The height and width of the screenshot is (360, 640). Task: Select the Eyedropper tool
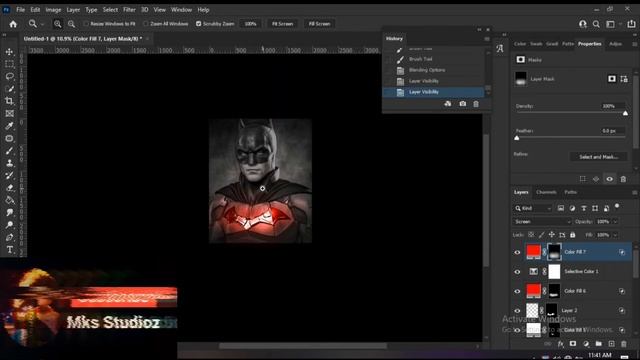click(9, 126)
